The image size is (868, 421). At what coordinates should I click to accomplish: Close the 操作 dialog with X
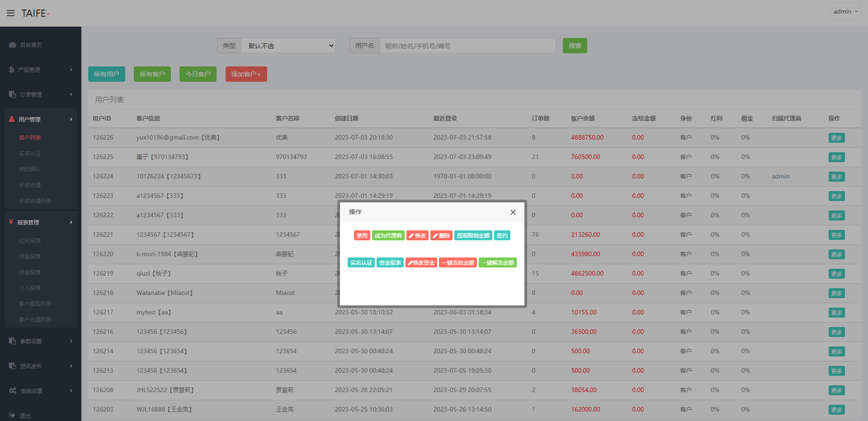513,212
